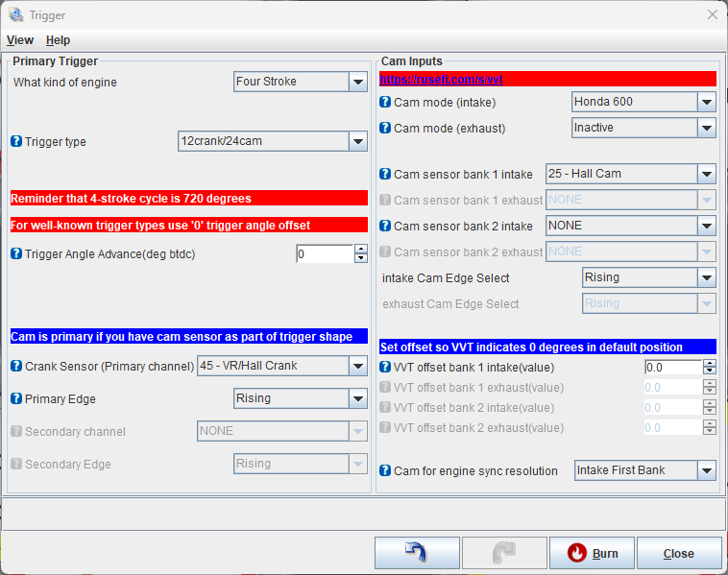
Task: Click the Trigger Angle Advance input field
Action: click(x=325, y=254)
